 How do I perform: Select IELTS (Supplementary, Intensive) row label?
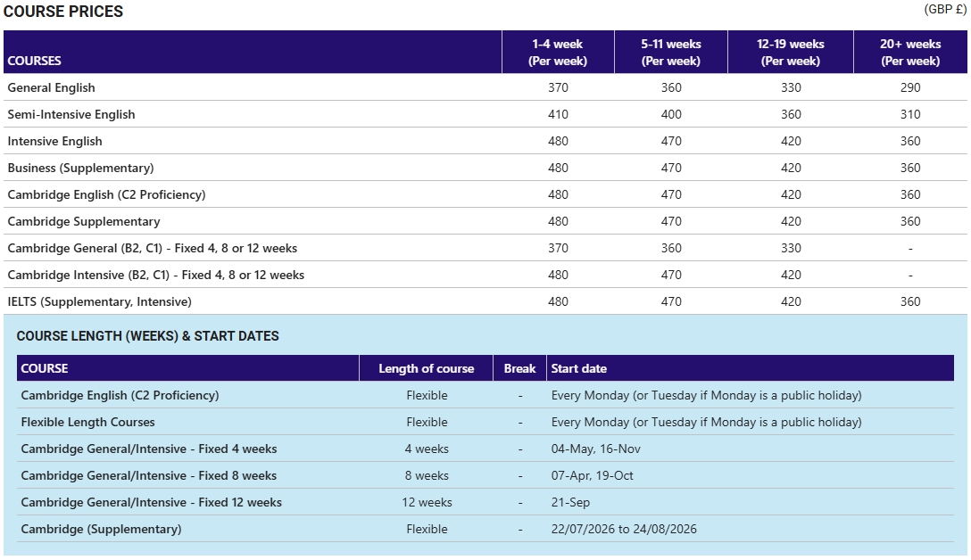[99, 301]
